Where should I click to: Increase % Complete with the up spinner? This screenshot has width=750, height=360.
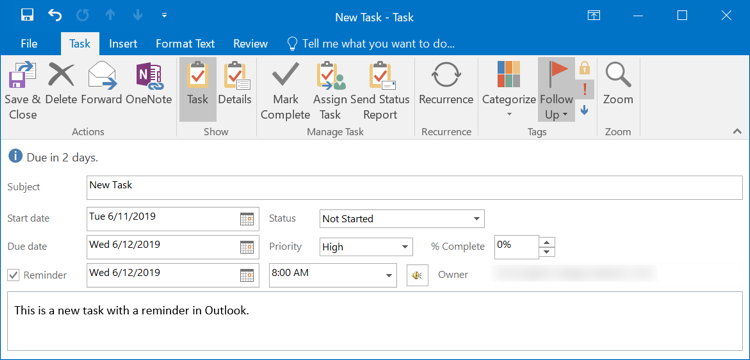pos(547,241)
